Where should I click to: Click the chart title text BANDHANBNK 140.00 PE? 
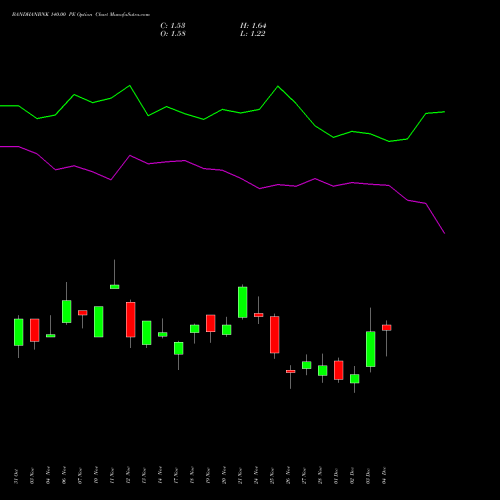pyautogui.click(x=43, y=15)
